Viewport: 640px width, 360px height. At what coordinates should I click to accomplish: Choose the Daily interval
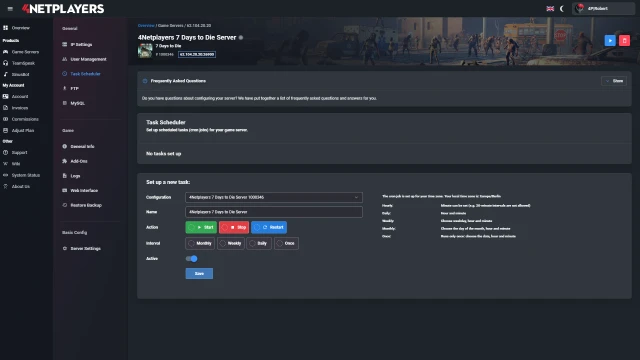coord(259,243)
